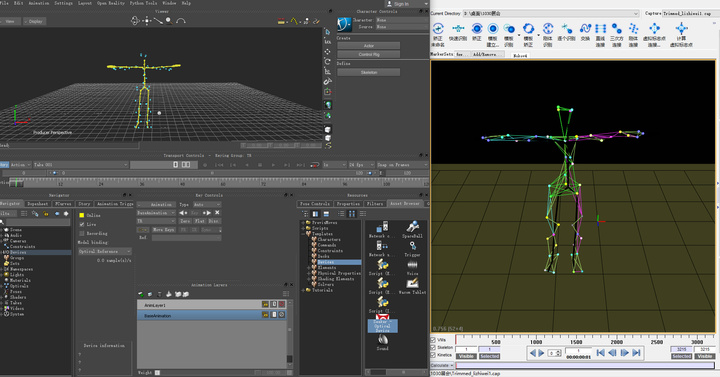Image resolution: width=720 pixels, height=377 pixels.
Task: Click the yellow Online indicator swatch
Action: (82, 215)
